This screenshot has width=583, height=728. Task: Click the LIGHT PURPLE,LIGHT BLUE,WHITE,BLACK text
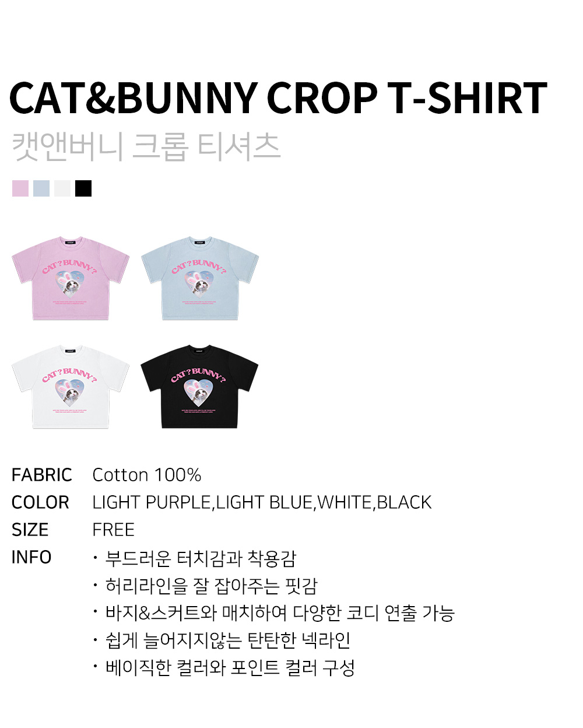tap(262, 502)
